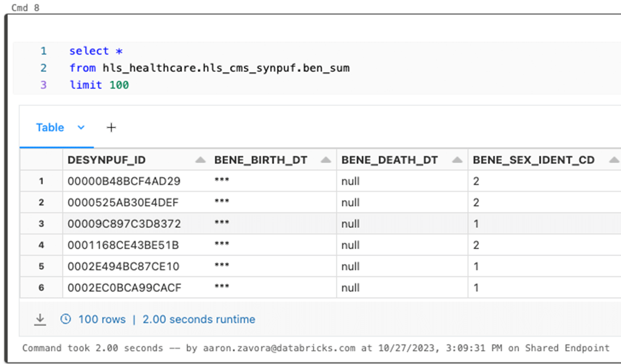
Task: Select cell with ID 00000B48BCF4AD29
Action: [124, 181]
